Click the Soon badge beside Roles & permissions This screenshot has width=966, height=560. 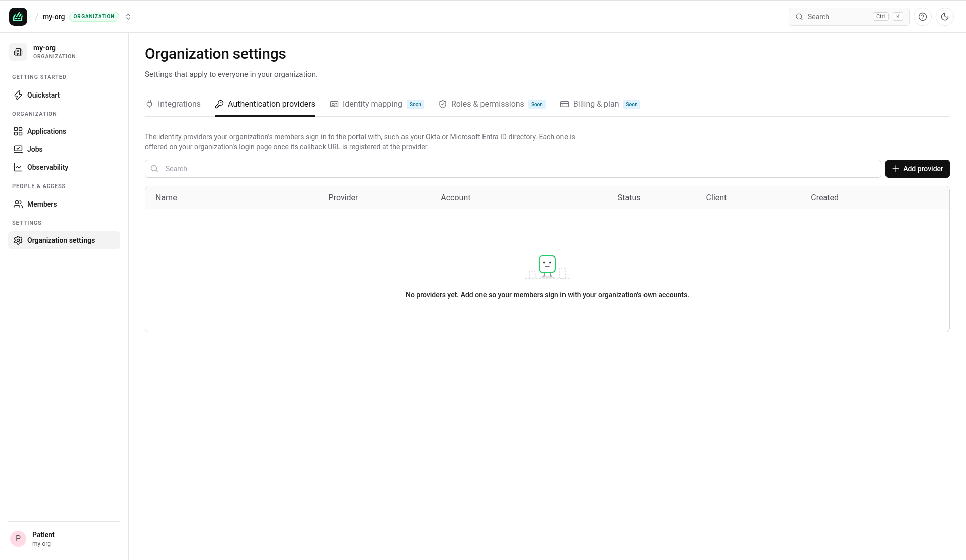[537, 105]
